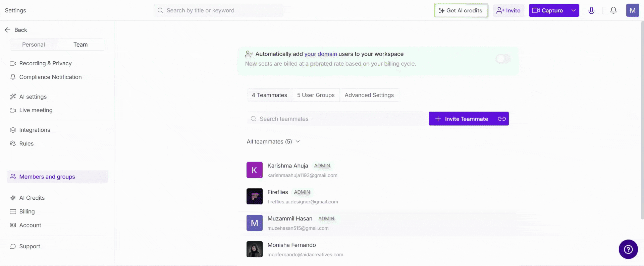644x266 pixels.
Task: Click the Fireflies logo avatar
Action: point(255,196)
